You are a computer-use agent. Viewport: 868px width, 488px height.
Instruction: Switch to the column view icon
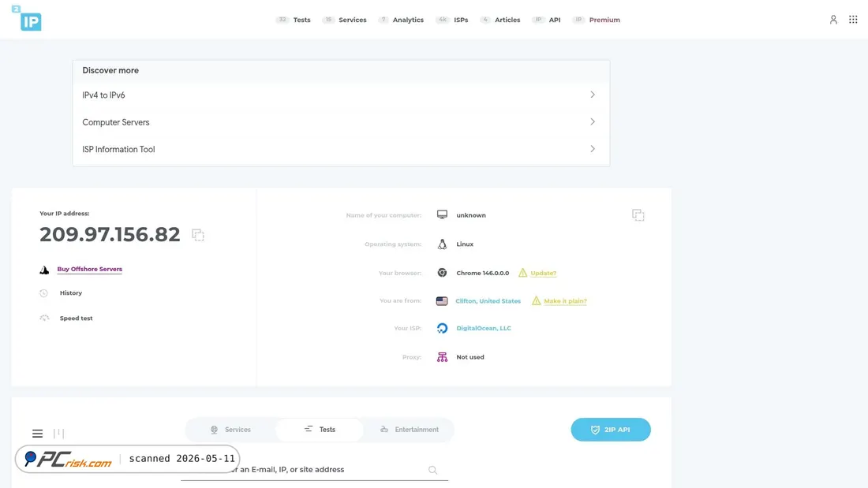(58, 434)
